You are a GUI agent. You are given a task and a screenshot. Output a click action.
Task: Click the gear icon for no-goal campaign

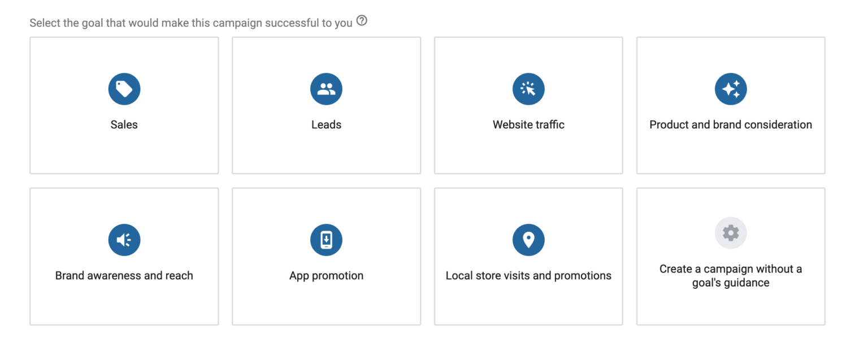[731, 232]
